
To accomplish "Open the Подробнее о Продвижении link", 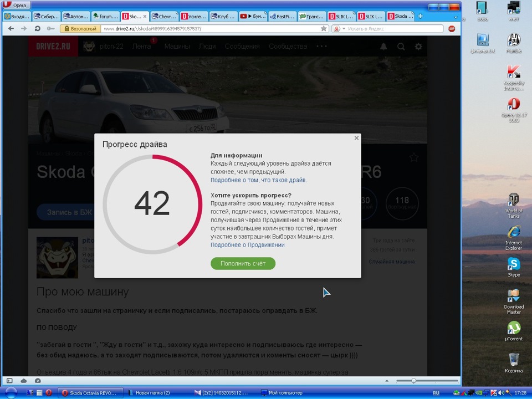I will click(247, 245).
